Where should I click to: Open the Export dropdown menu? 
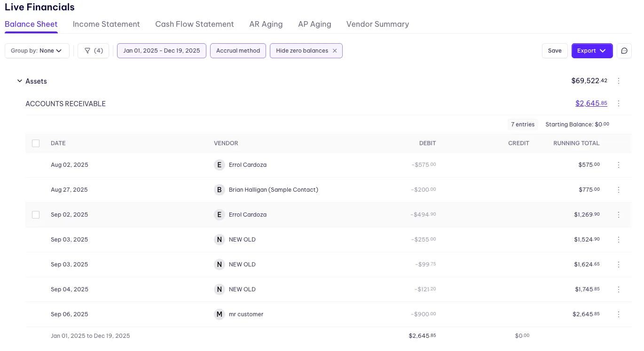tap(592, 51)
